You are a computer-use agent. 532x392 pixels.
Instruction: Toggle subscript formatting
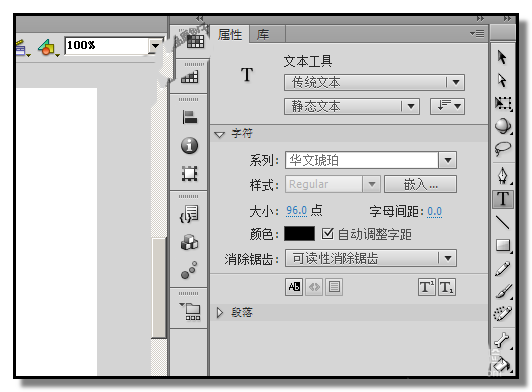click(446, 287)
